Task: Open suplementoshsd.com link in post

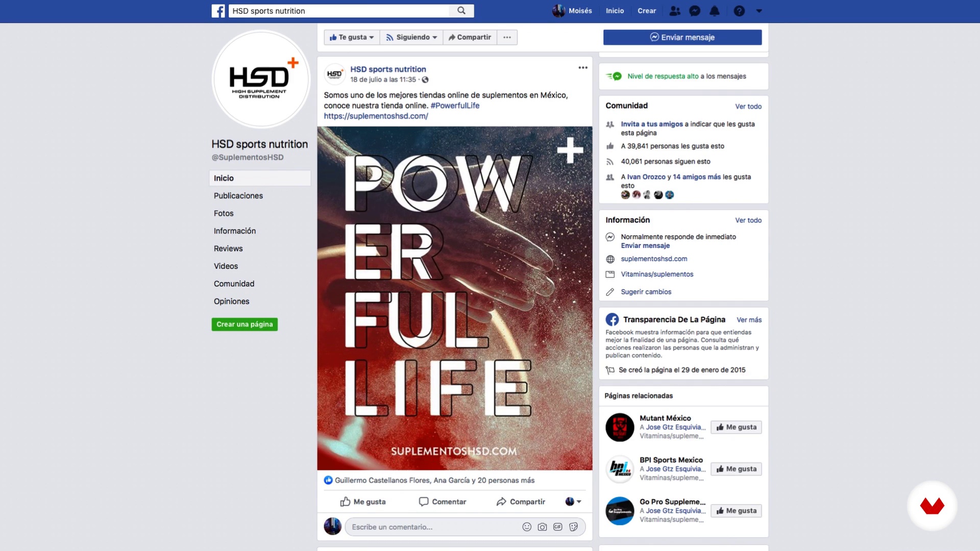Action: click(x=376, y=116)
